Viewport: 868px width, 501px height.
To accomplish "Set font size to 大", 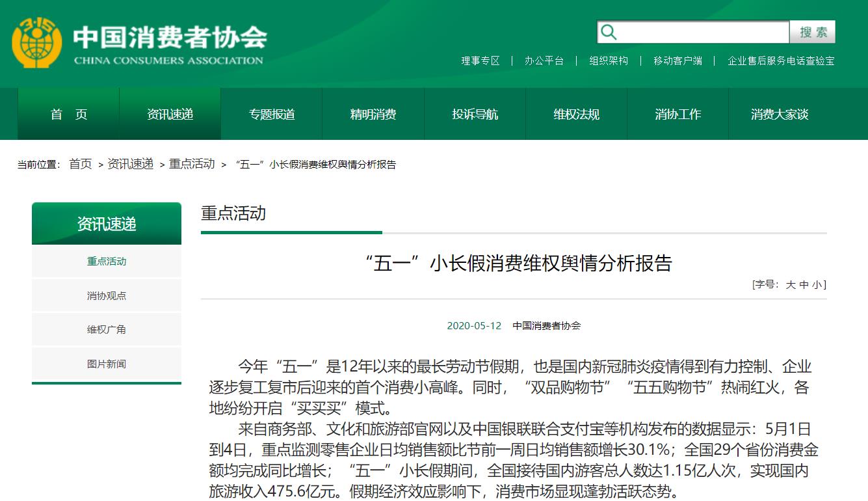I will (x=791, y=285).
